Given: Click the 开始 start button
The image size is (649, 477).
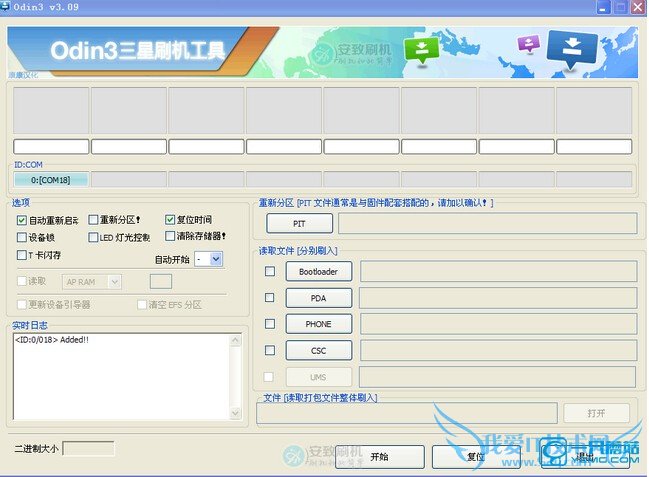Looking at the screenshot, I should pos(379,456).
